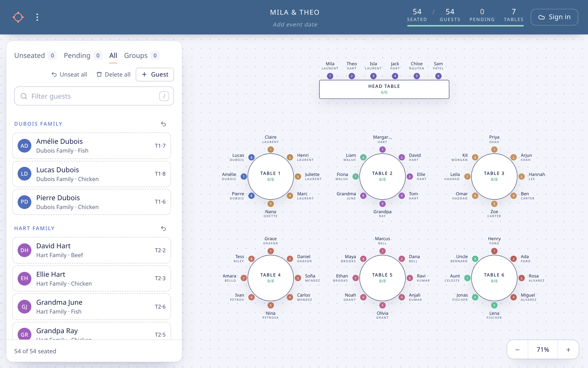Open the three-dot menu in header
Viewport: 588px width, 368px height.
pyautogui.click(x=37, y=17)
